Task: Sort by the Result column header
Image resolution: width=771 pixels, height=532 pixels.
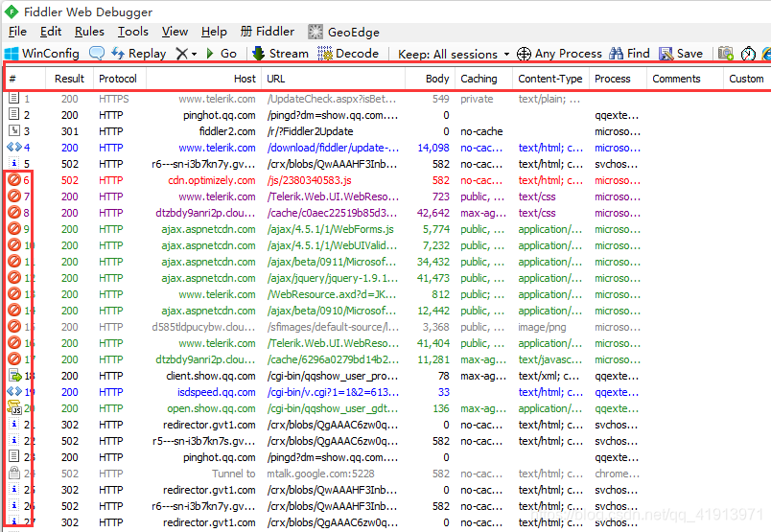Action: tap(69, 79)
